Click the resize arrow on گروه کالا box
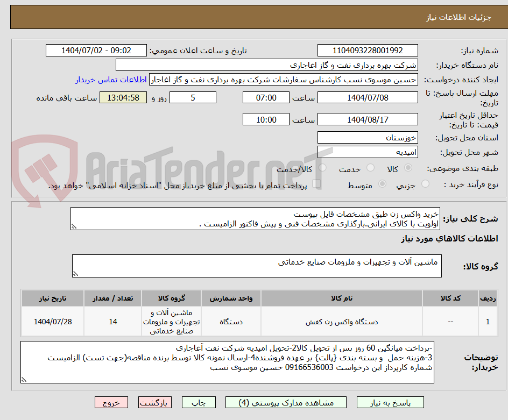Image resolution: width=508 pixels, height=420 pixels. (x=75, y=273)
